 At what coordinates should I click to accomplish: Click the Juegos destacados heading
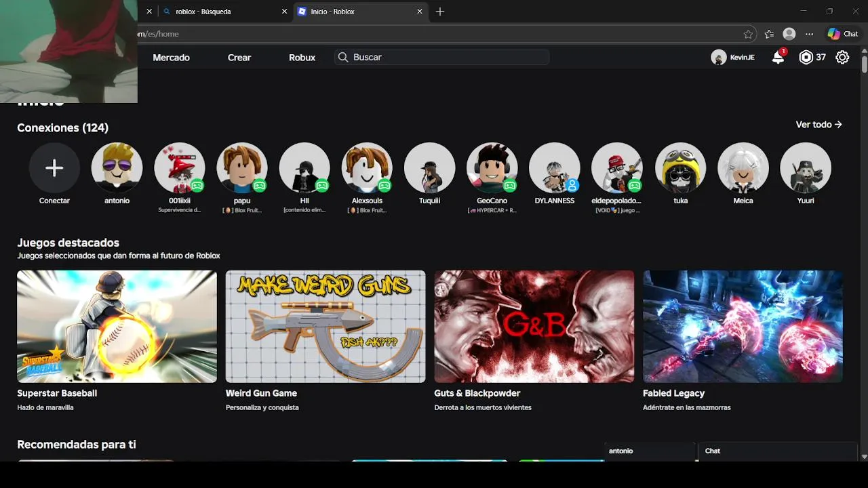(x=68, y=243)
